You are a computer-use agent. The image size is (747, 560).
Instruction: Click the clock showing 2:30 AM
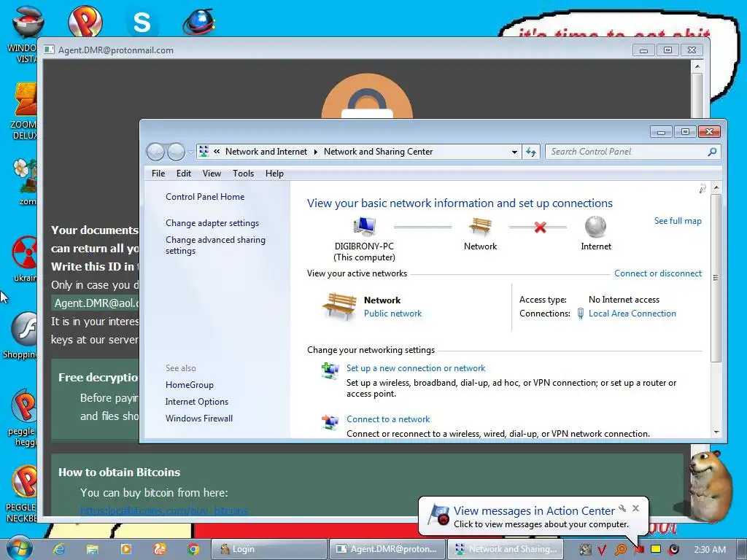[710, 550]
